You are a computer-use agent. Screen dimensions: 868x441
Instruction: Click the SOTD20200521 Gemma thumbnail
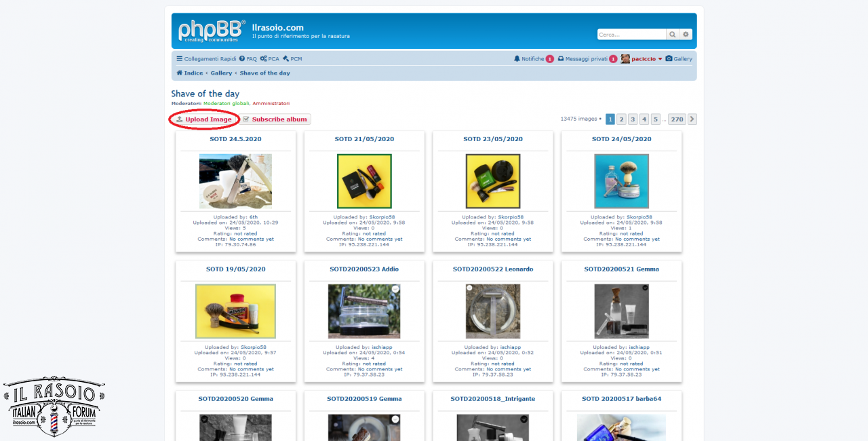[621, 311]
